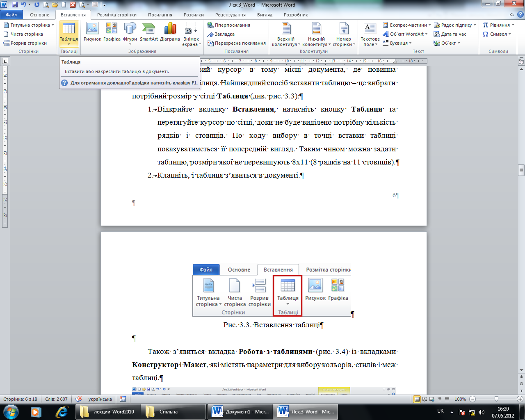Screen dimensions: 525x420
Task: Insert a table with Таблиця button
Action: [x=69, y=34]
